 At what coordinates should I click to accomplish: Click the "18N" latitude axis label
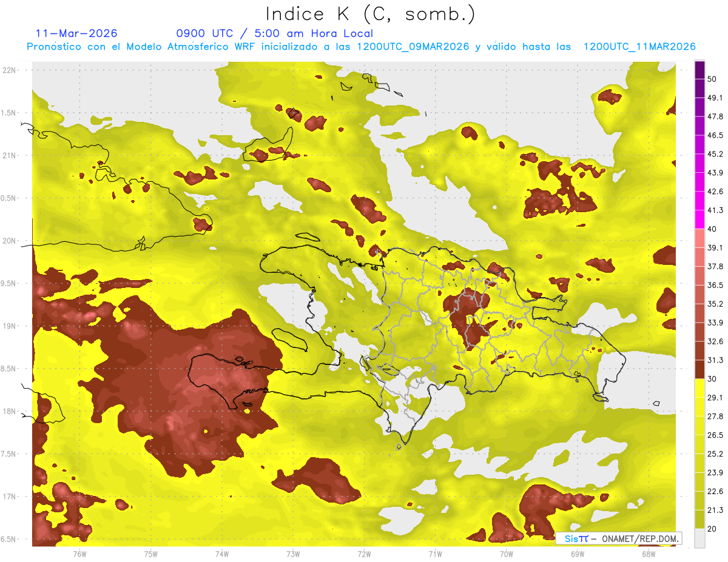pyautogui.click(x=10, y=412)
